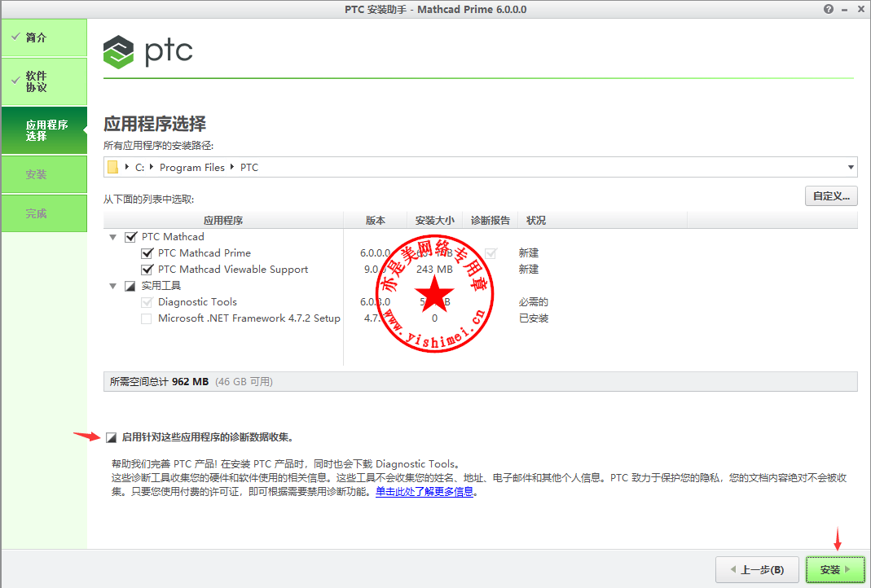Click the 应用程序 column header
The width and height of the screenshot is (871, 588).
pyautogui.click(x=223, y=221)
